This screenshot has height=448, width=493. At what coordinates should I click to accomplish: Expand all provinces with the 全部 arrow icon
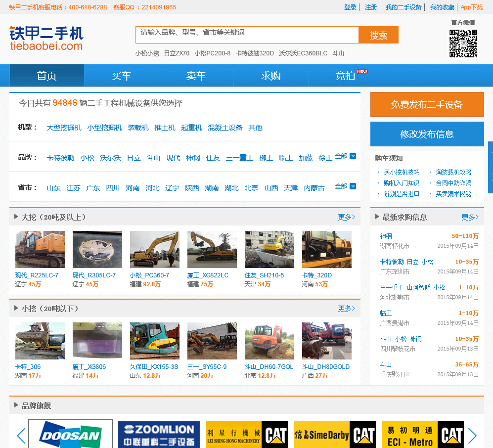tap(353, 186)
